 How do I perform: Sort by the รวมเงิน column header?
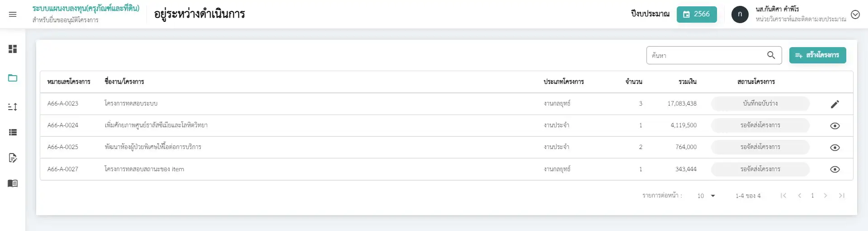coord(687,82)
